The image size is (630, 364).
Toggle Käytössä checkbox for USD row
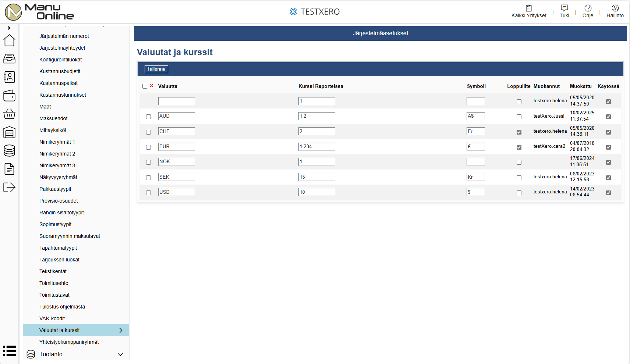pos(608,193)
